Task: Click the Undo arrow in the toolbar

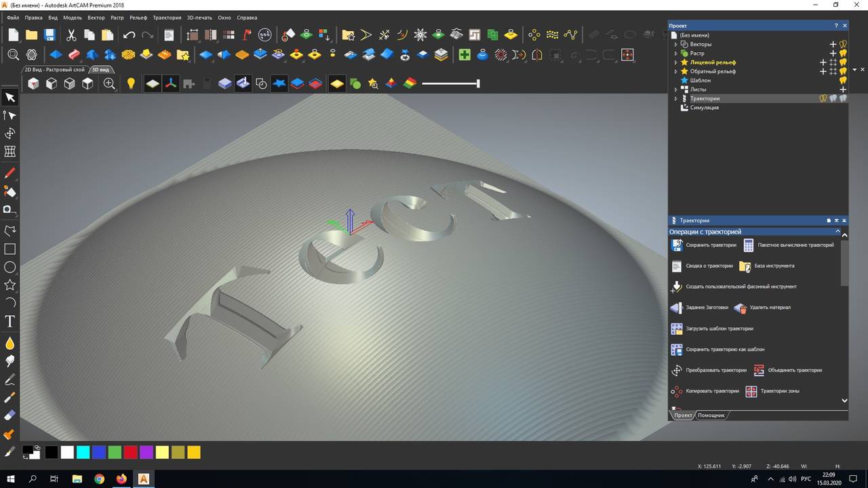Action: 129,35
